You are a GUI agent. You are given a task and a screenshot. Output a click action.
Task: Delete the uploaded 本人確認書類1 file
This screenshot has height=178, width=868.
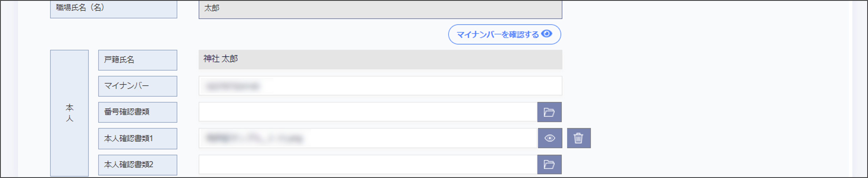(578, 138)
